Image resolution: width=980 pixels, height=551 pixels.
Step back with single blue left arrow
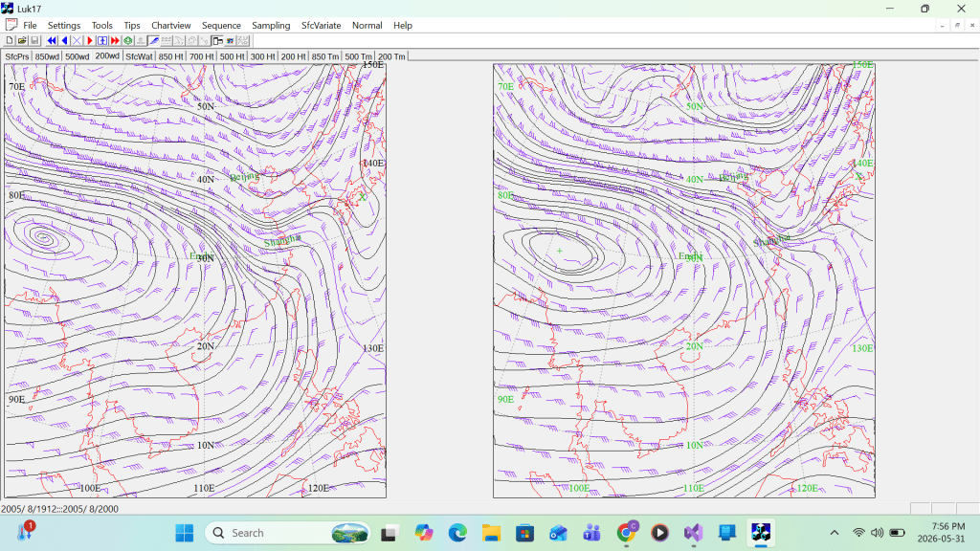tap(64, 40)
